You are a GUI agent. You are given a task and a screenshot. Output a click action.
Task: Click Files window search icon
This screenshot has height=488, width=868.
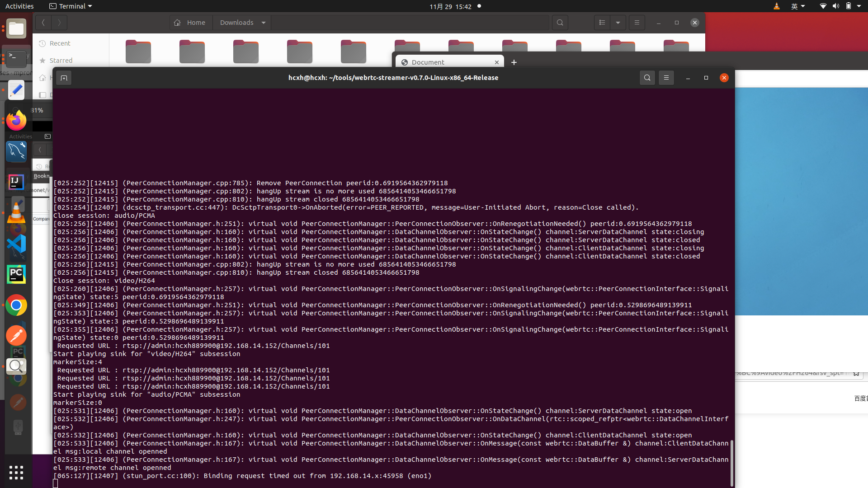pos(560,23)
